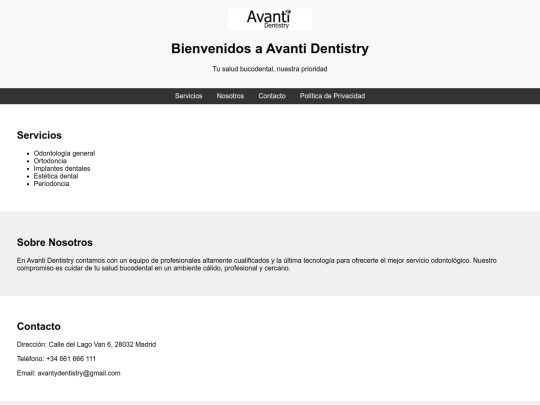Open the Política de Privacidad link
This screenshot has width=540, height=405.
[332, 96]
